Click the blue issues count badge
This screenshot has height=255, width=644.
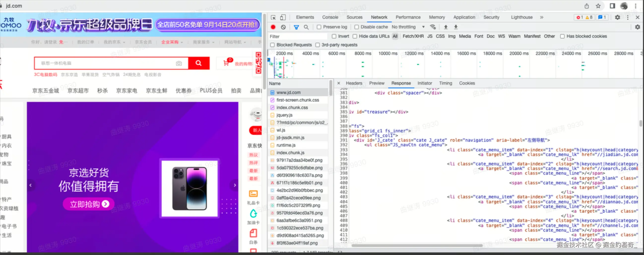(602, 17)
